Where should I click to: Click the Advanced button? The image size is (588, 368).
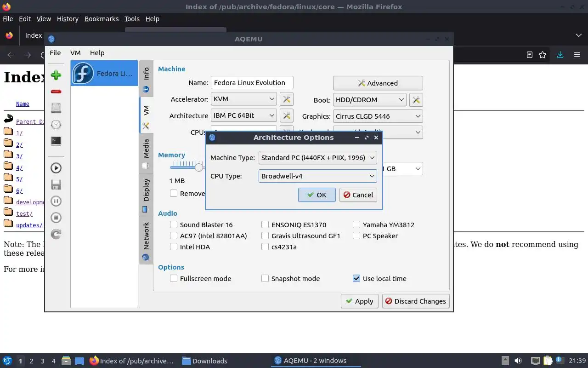point(378,83)
